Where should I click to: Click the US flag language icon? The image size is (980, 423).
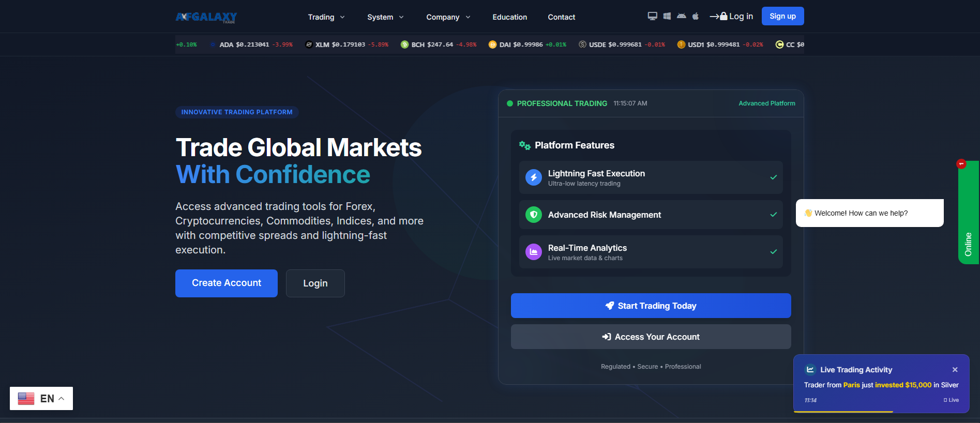pyautogui.click(x=26, y=399)
